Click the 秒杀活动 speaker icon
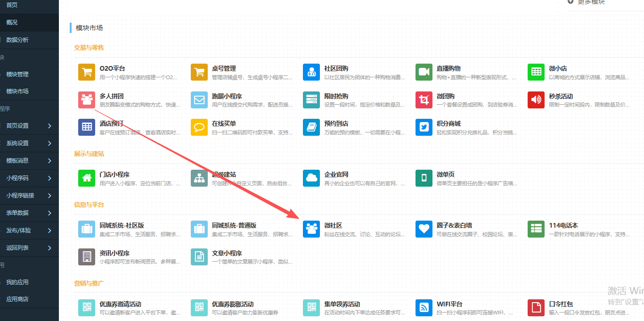Screen dimensions: 644x321 tap(536, 100)
